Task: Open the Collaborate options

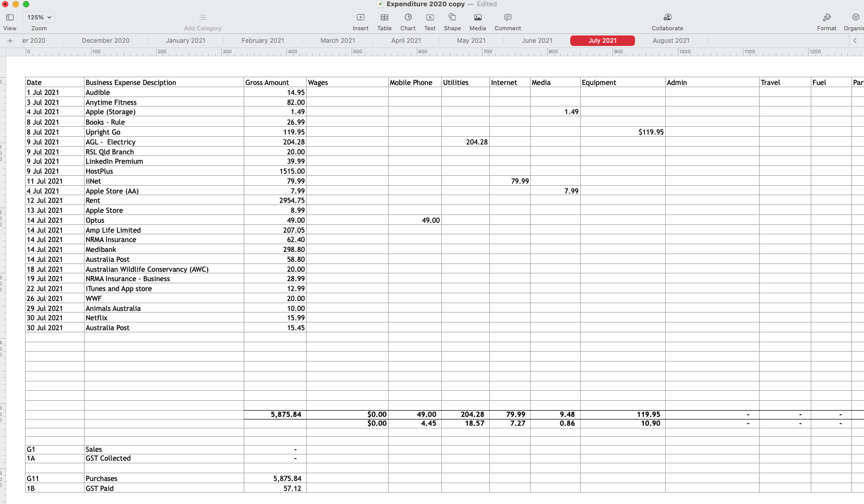Action: 667,17
